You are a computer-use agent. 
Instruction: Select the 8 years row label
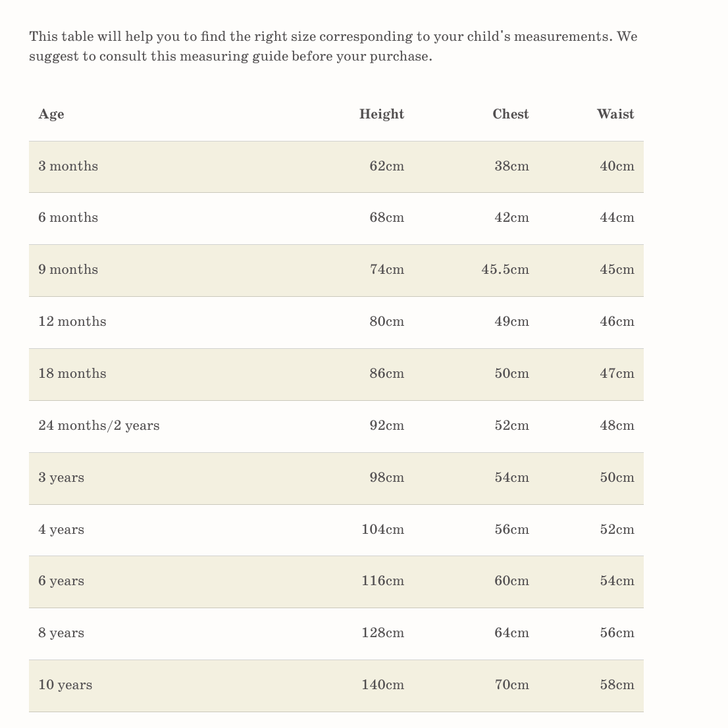[x=61, y=633]
